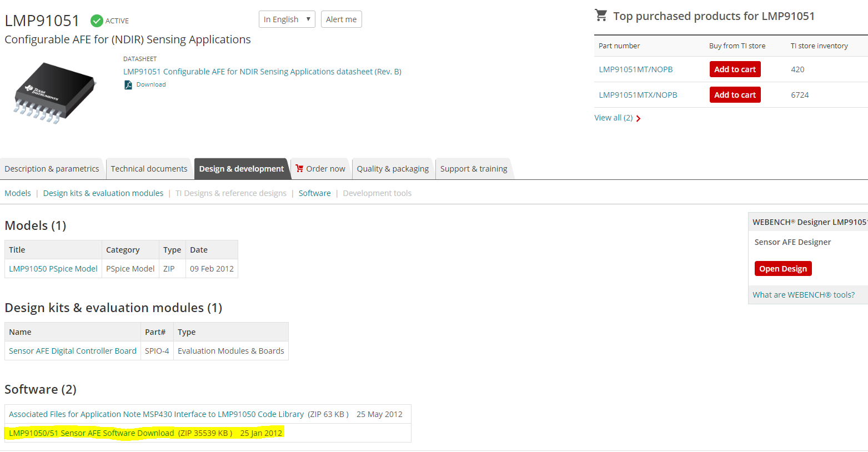
Task: Click the shopping cart icon beside Top purchased products
Action: tap(601, 16)
